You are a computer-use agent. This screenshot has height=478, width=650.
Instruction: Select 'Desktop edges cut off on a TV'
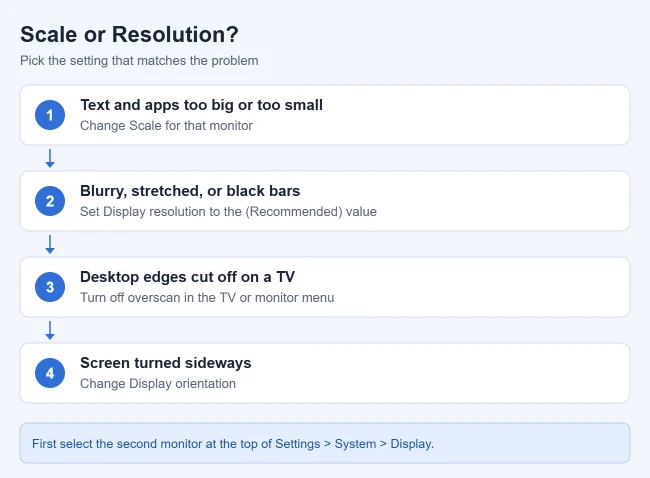(187, 277)
